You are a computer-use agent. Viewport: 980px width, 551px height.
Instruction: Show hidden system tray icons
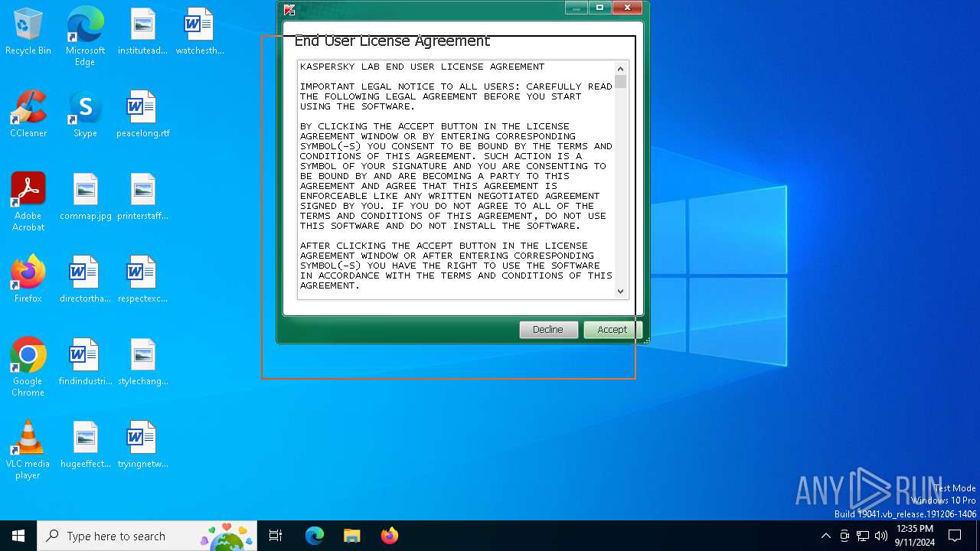825,536
